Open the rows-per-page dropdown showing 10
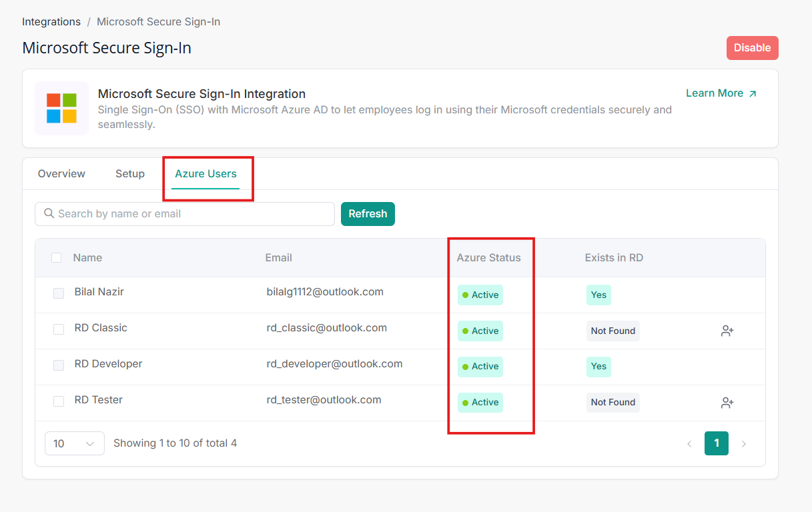 point(74,443)
